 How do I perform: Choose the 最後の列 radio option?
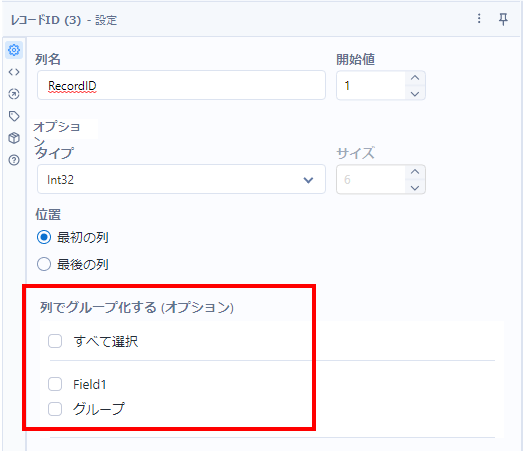(44, 265)
